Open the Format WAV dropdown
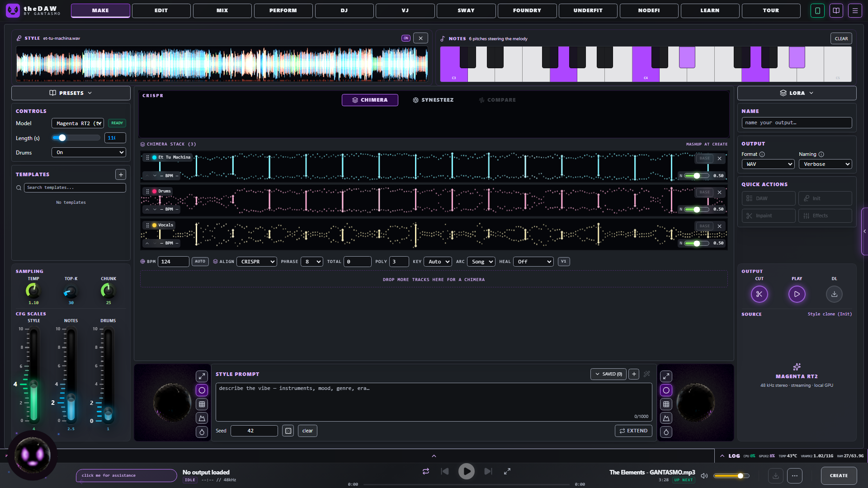 click(768, 164)
